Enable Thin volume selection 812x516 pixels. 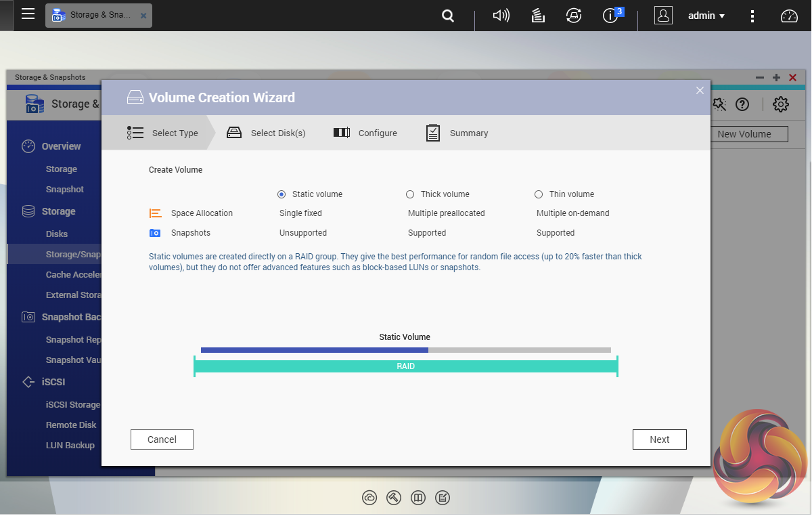(x=538, y=194)
